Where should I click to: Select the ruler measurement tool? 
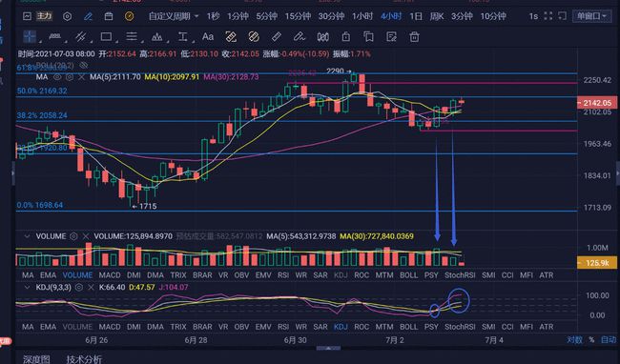[x=277, y=37]
